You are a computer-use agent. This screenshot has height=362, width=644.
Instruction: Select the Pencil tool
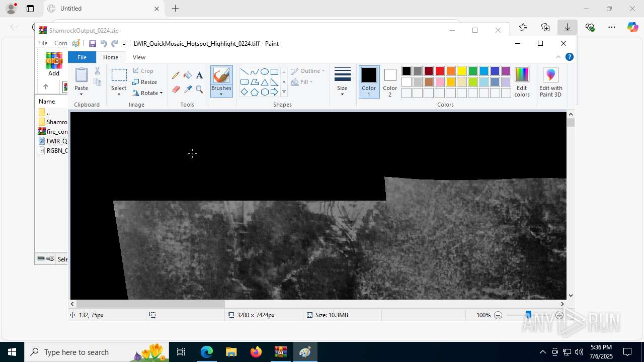[176, 75]
